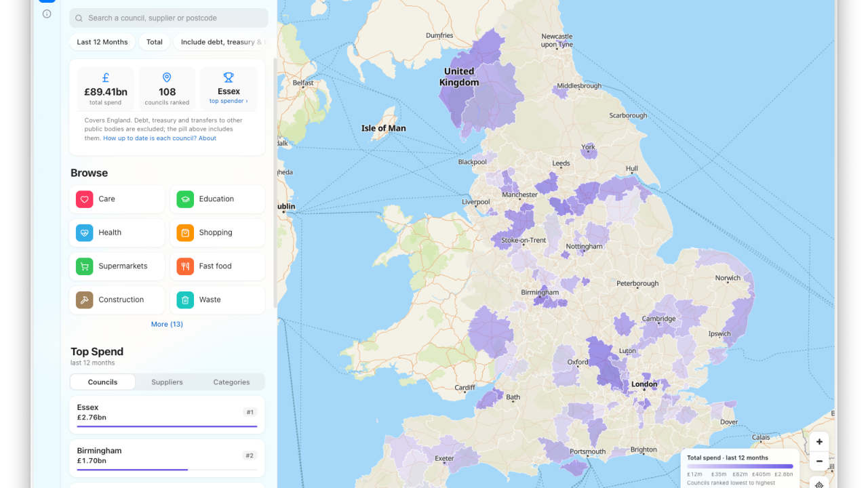Click the Leeds label on the map
This screenshot has width=868, height=488.
pos(561,163)
